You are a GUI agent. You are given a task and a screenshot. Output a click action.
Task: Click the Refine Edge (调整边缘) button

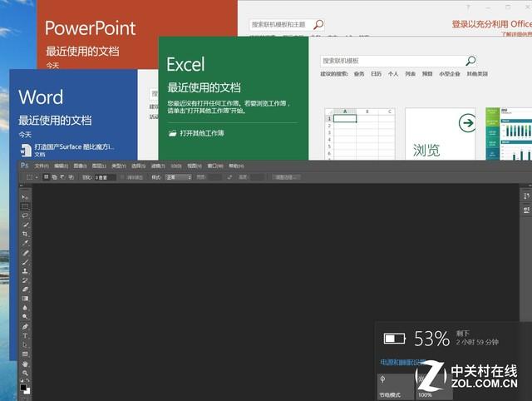click(286, 177)
